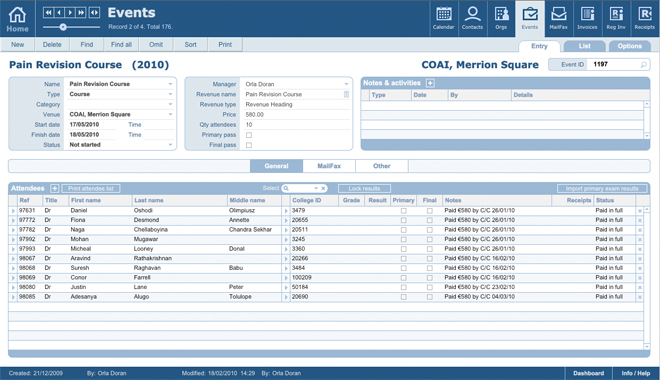The image size is (660, 380).
Task: Go to next record arrow
Action: [x=70, y=13]
